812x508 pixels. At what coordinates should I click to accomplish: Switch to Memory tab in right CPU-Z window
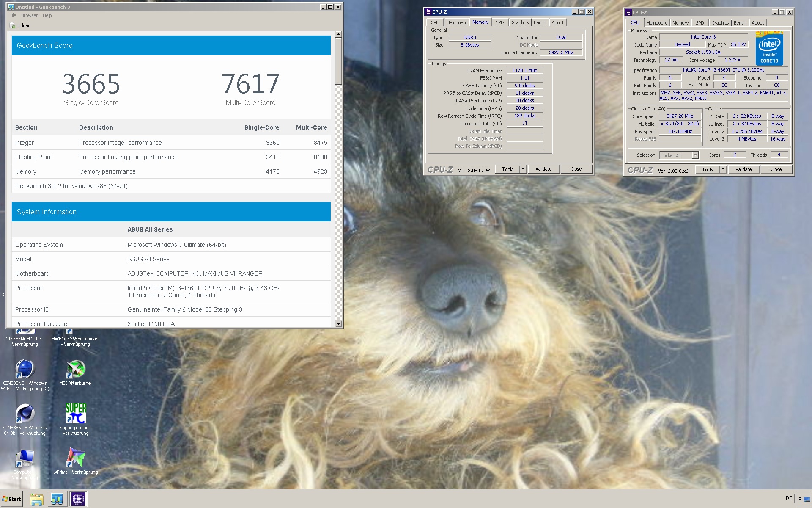point(680,23)
